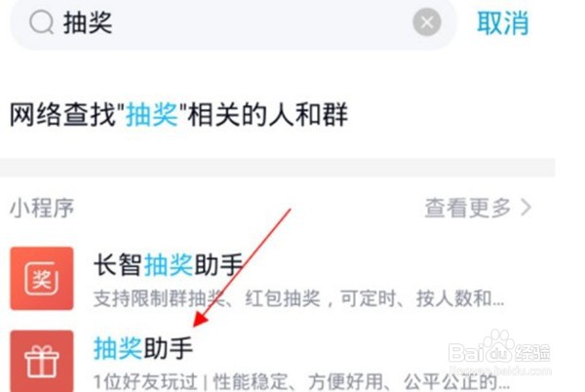Focus the search field containing 抽奖
Screen dimensions: 585x392
pyautogui.click(x=234, y=23)
